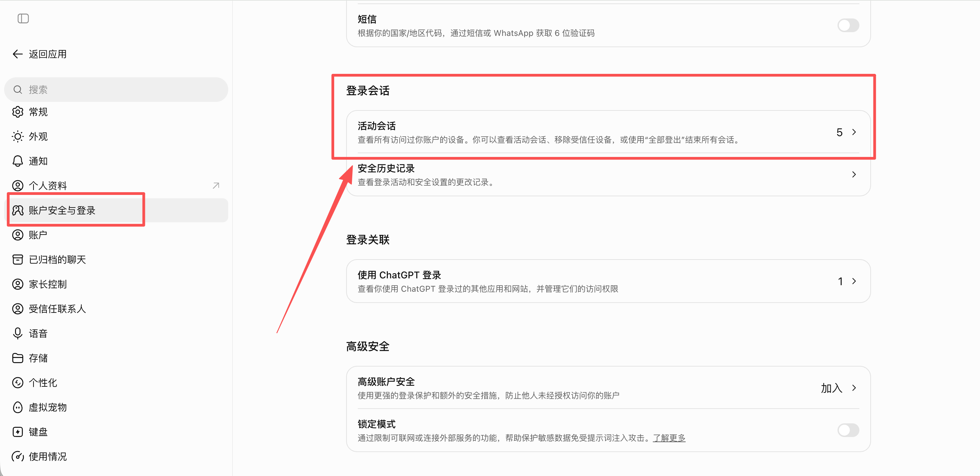Open 安全历史记录 via its chevron
Viewport: 980px width, 476px height.
854,174
